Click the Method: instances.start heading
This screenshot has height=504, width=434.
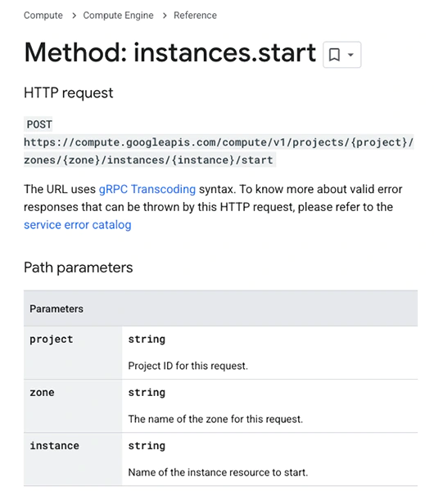point(170,52)
